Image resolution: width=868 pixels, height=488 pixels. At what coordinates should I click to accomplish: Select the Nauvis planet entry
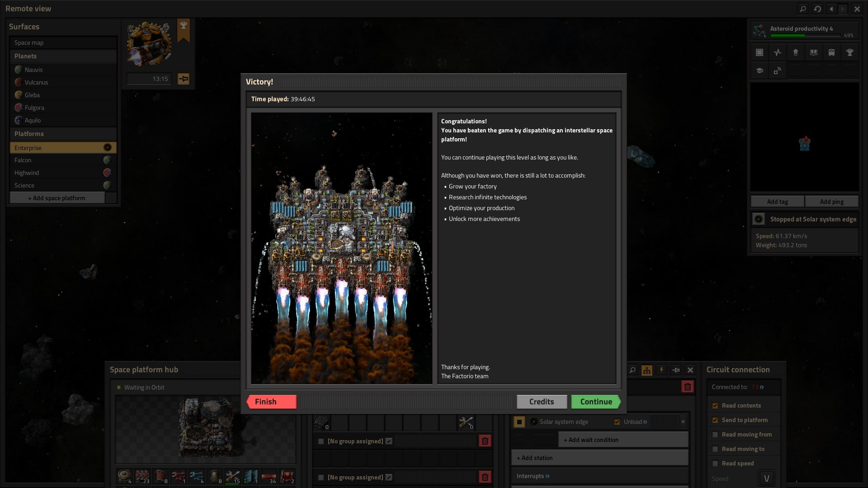63,70
